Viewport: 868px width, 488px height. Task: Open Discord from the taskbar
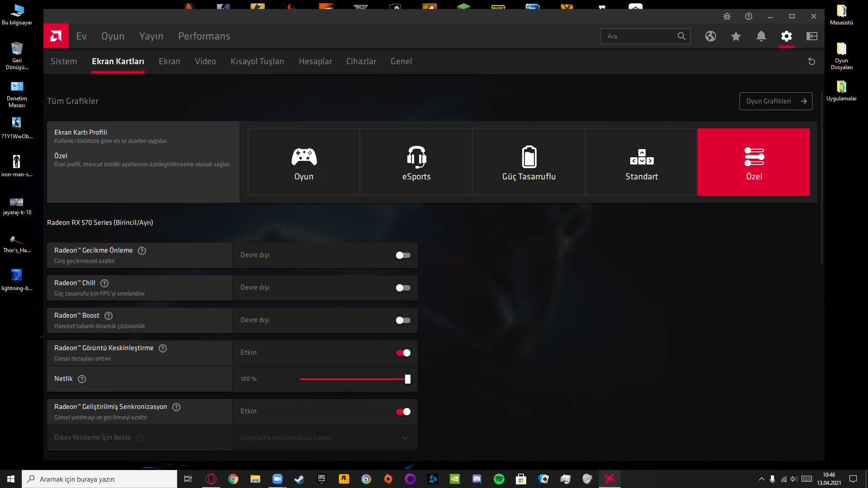[477, 479]
